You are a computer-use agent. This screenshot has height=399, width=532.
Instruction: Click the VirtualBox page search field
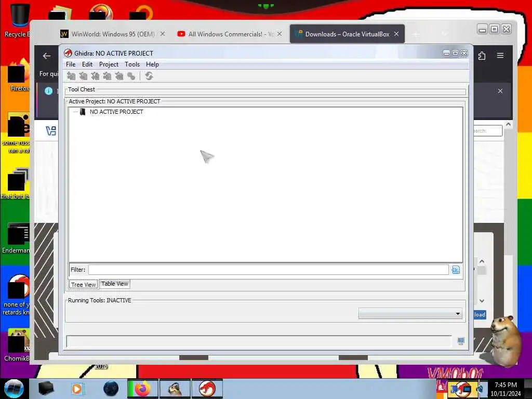pos(488,131)
